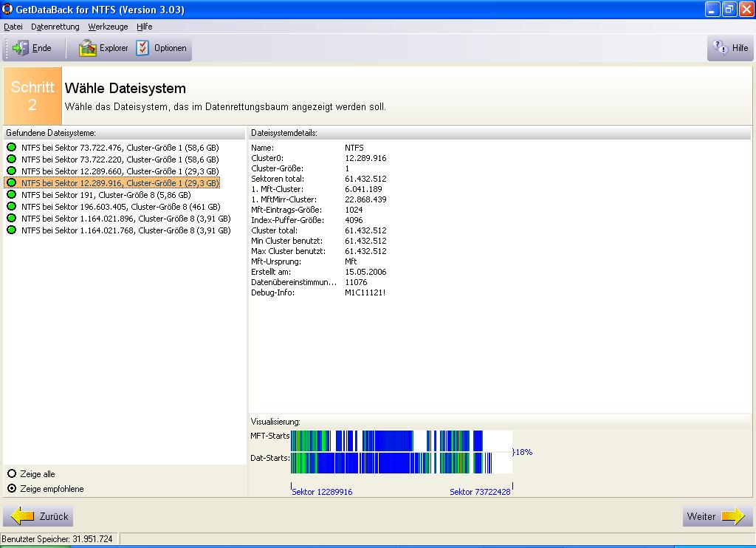Select NTFS bei Sektor 196.603.405 entry

[120, 207]
